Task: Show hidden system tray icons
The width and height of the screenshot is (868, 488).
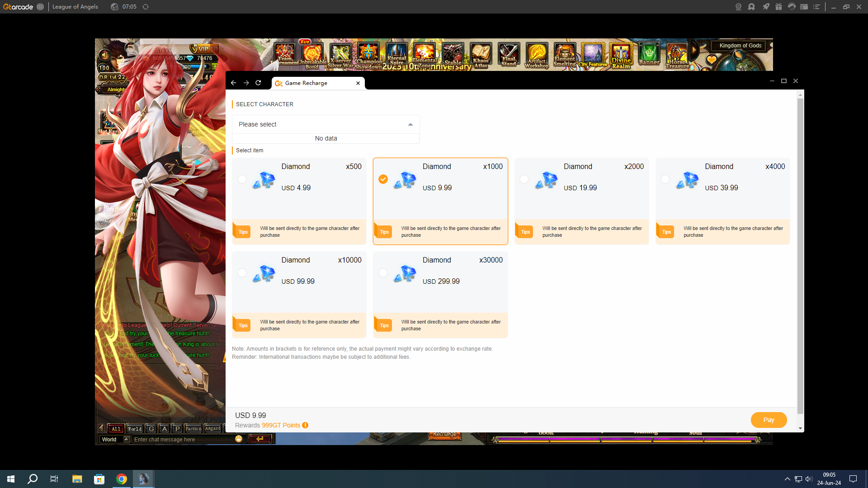Action: [x=787, y=479]
